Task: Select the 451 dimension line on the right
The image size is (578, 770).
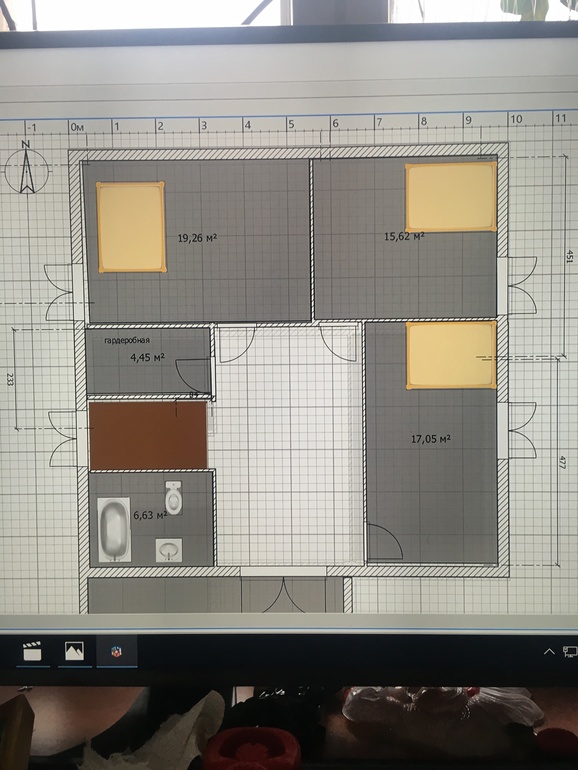Action: pyautogui.click(x=565, y=256)
